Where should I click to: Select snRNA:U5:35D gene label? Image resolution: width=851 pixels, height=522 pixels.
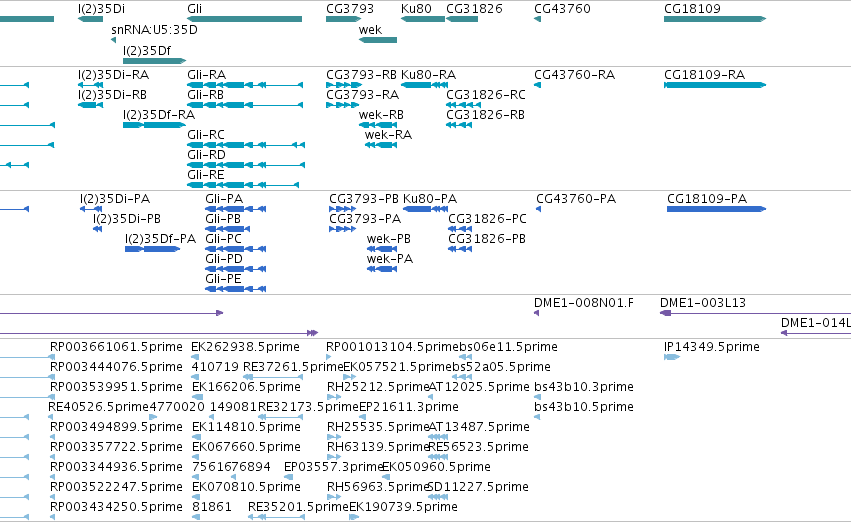[x=154, y=30]
